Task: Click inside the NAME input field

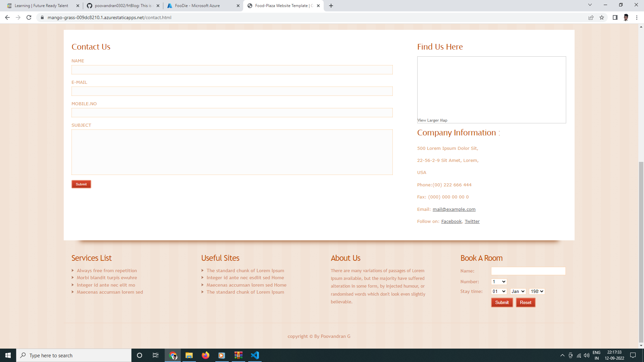Action: (x=232, y=70)
